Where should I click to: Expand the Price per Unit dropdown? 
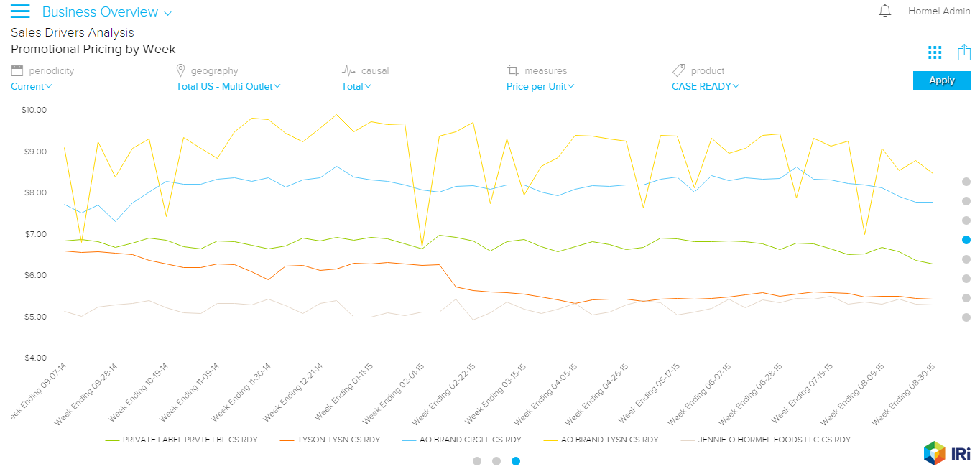540,87
